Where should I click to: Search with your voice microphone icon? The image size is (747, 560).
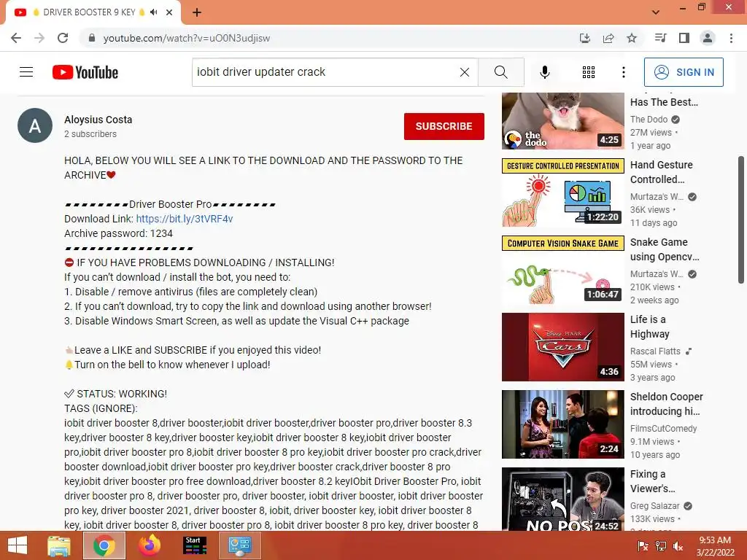pos(545,72)
